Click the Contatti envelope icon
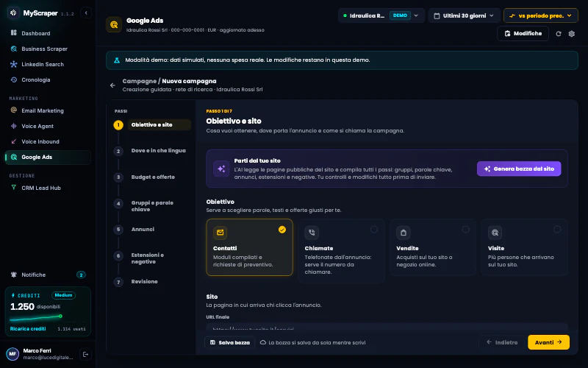Image resolution: width=588 pixels, height=368 pixels. click(x=220, y=233)
